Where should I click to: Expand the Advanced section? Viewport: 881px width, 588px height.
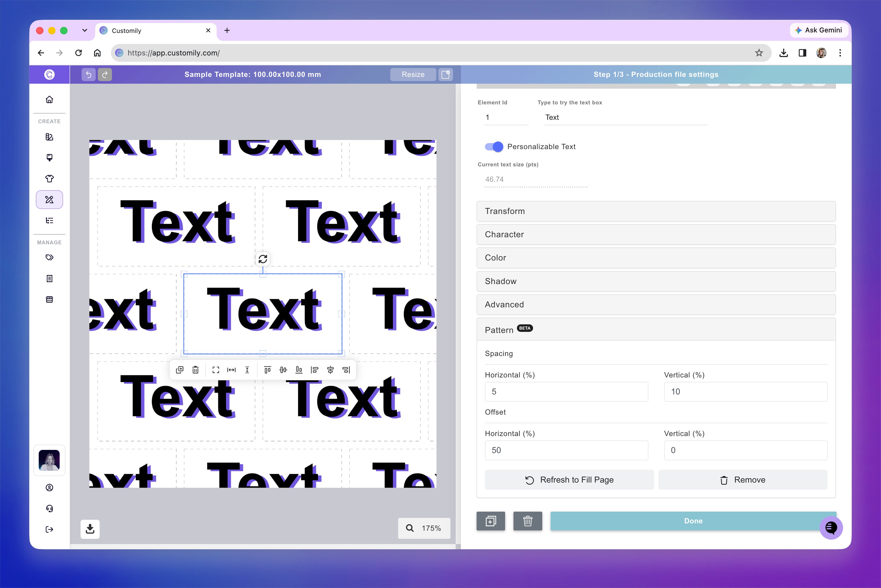tap(656, 304)
